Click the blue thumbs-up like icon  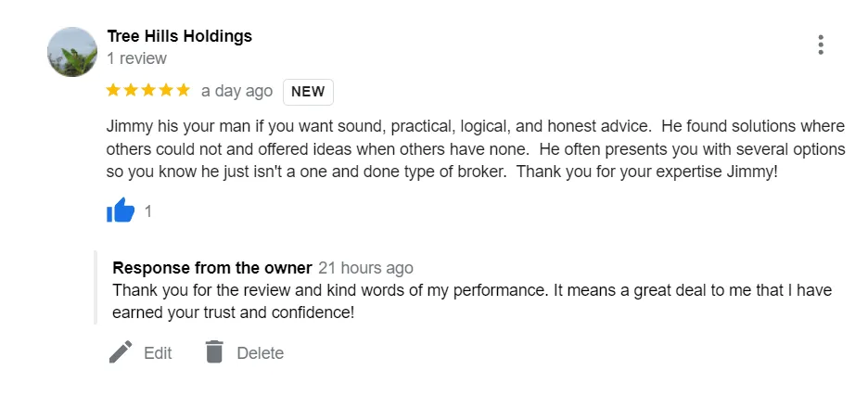pos(121,210)
